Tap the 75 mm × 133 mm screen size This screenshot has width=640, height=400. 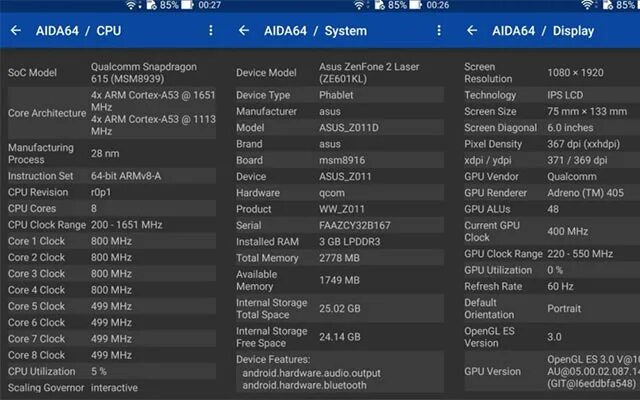[587, 111]
